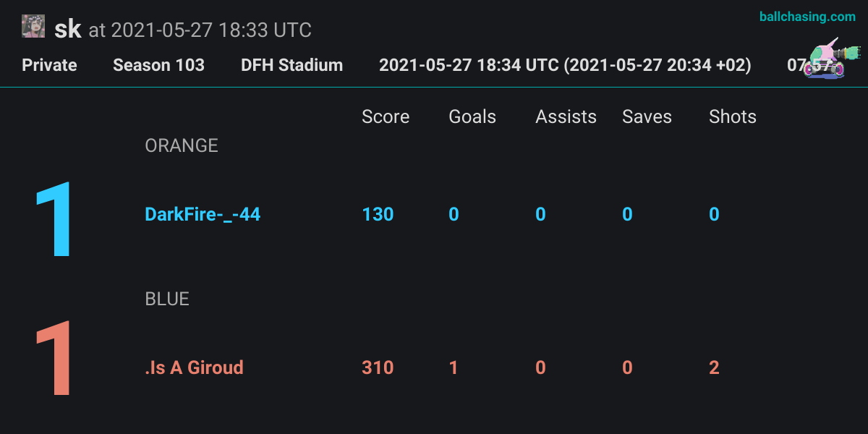Image resolution: width=868 pixels, height=434 pixels.
Task: Click the Private visibility label
Action: [49, 65]
